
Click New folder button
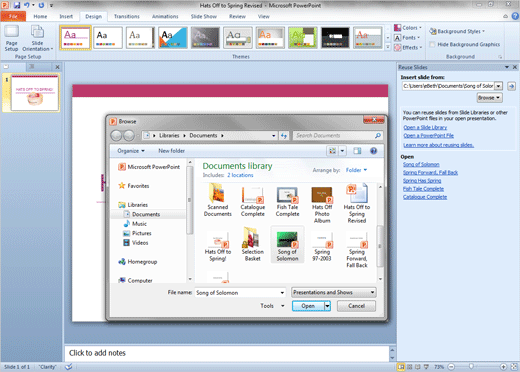click(171, 151)
